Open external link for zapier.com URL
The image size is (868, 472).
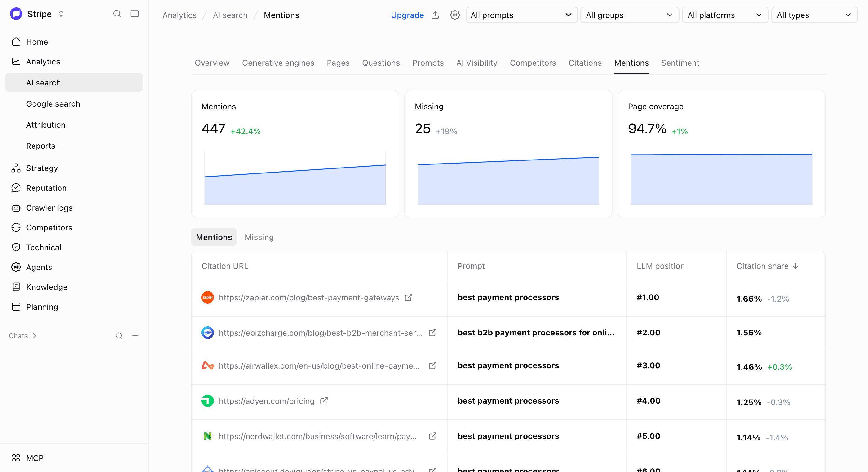[408, 297]
